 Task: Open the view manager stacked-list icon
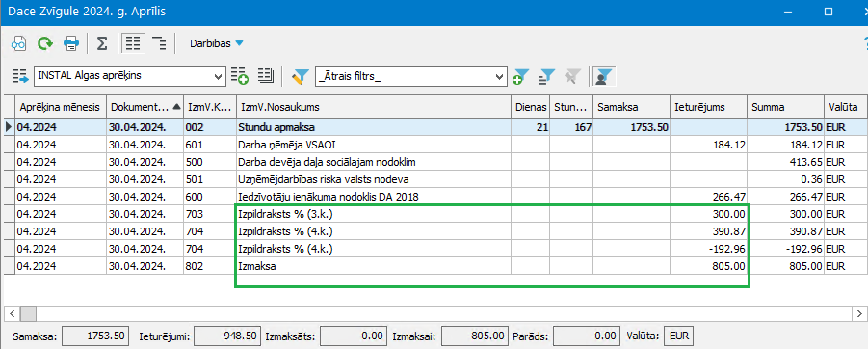click(266, 76)
